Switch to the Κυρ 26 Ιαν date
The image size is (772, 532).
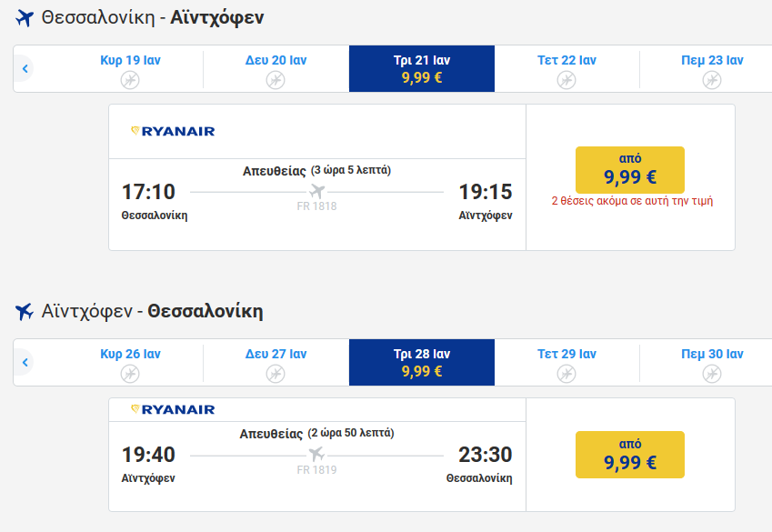tap(130, 363)
